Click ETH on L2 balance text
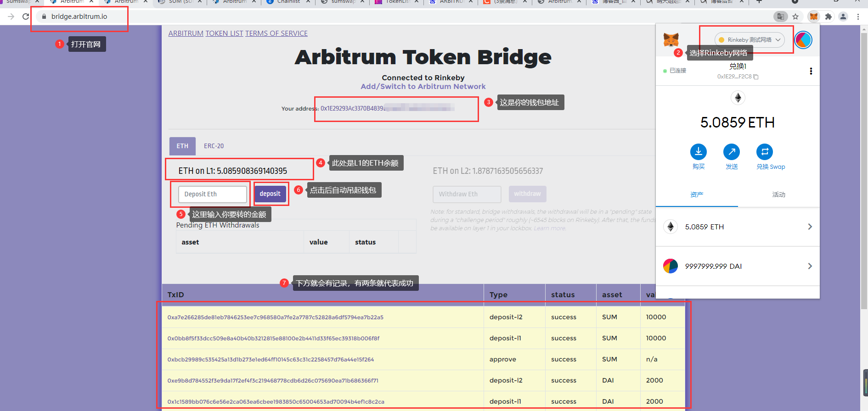 [x=488, y=171]
